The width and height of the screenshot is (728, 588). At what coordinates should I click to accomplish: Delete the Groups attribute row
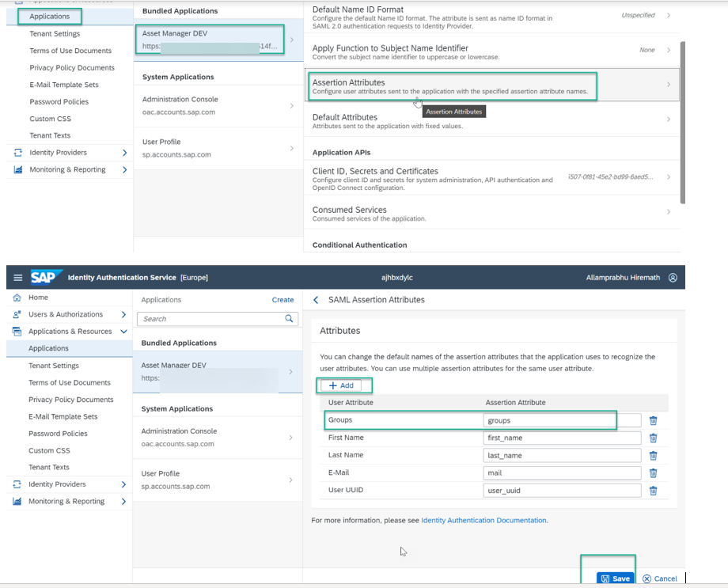coord(654,421)
